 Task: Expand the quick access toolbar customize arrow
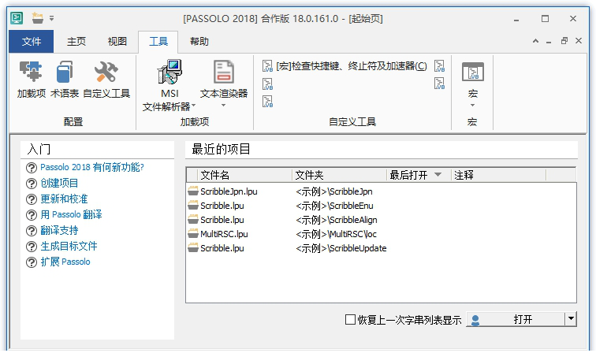pos(52,18)
